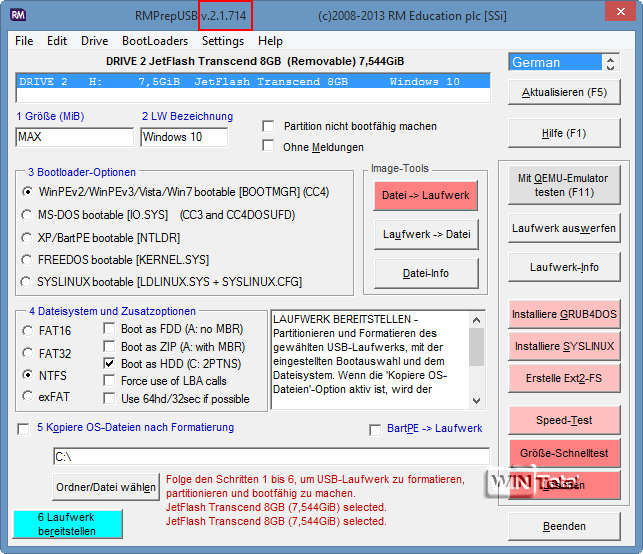Click scroll down arrow in description box
This screenshot has width=643, height=554.
[476, 401]
